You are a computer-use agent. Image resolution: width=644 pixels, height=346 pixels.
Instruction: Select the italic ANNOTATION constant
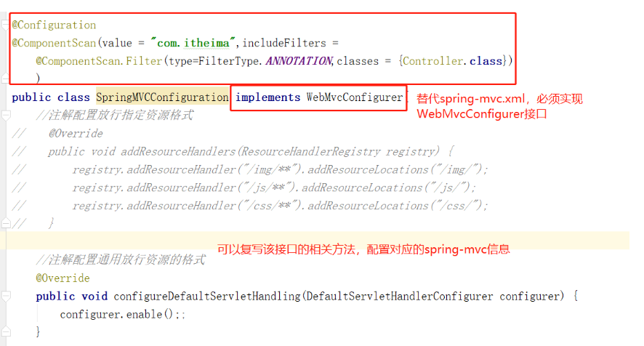click(299, 61)
